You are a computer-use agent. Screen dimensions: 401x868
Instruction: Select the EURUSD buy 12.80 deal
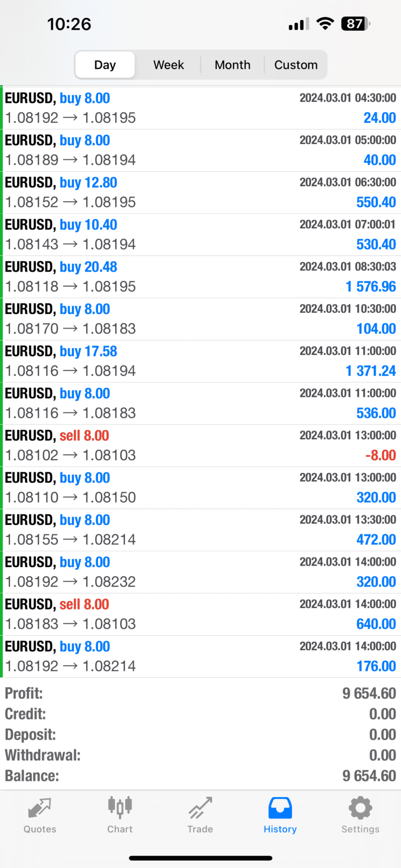(x=200, y=192)
